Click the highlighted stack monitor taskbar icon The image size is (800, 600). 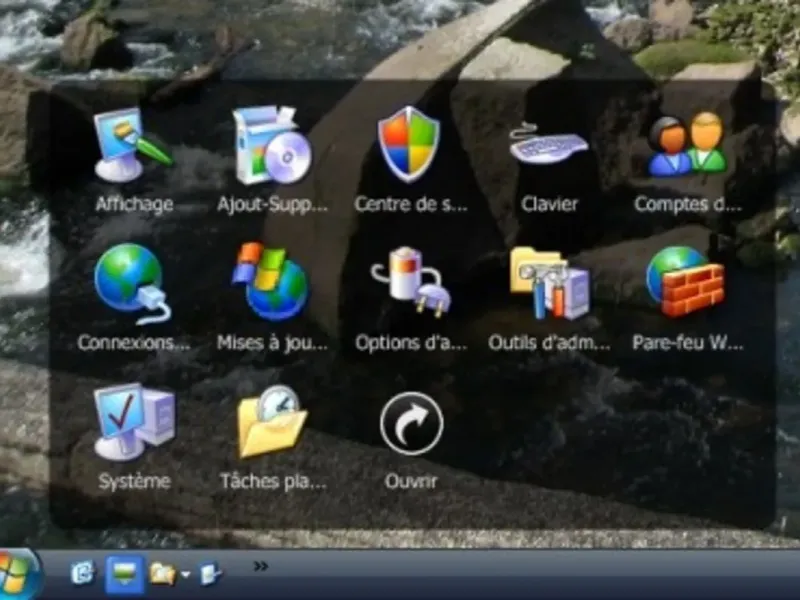point(124,574)
